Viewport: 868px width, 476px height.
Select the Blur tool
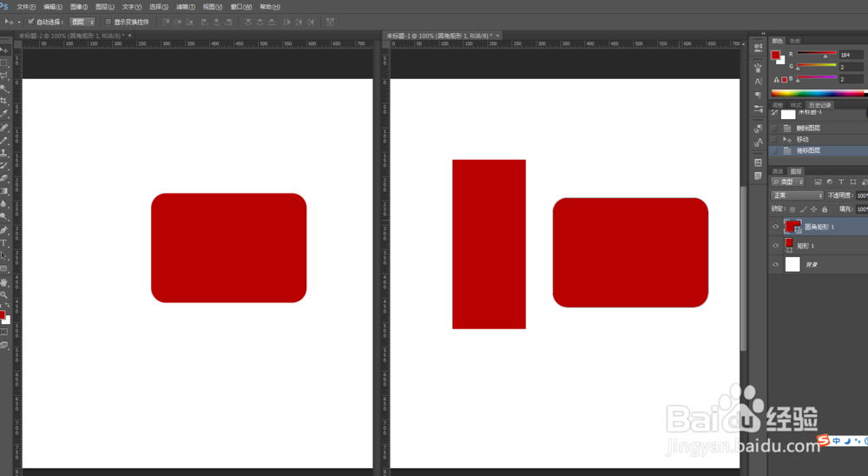[x=4, y=204]
